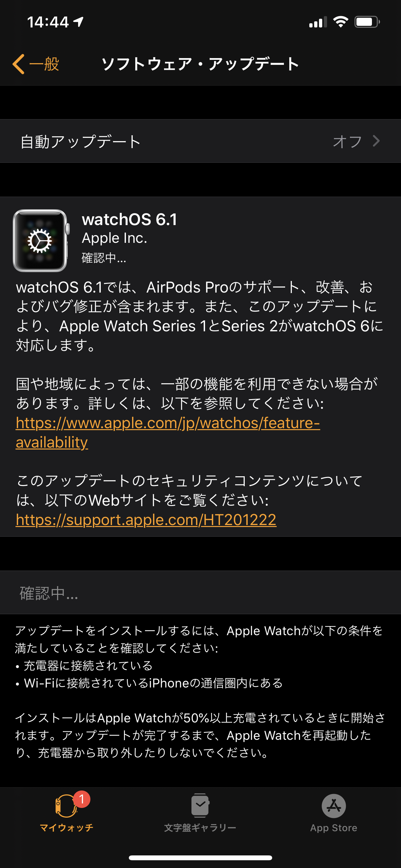Go back to 一般 settings
This screenshot has height=868, width=401.
(36, 64)
